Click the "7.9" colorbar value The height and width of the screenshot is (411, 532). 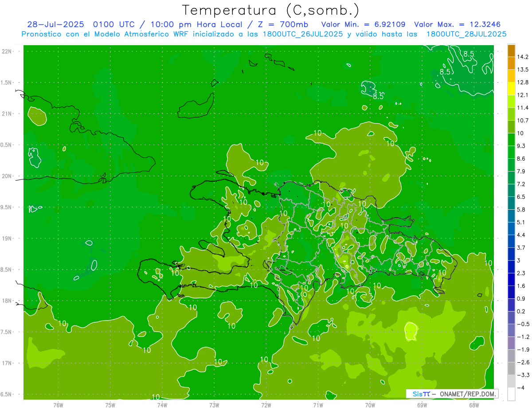[521, 171]
